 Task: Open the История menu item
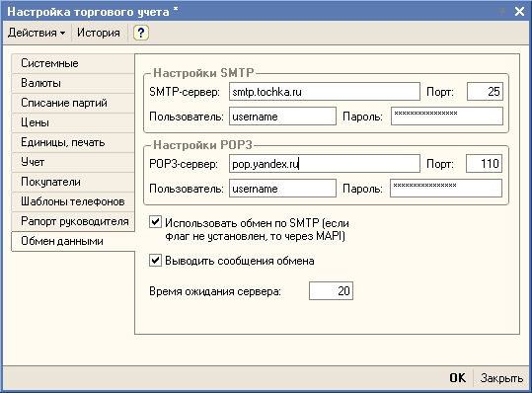point(99,33)
